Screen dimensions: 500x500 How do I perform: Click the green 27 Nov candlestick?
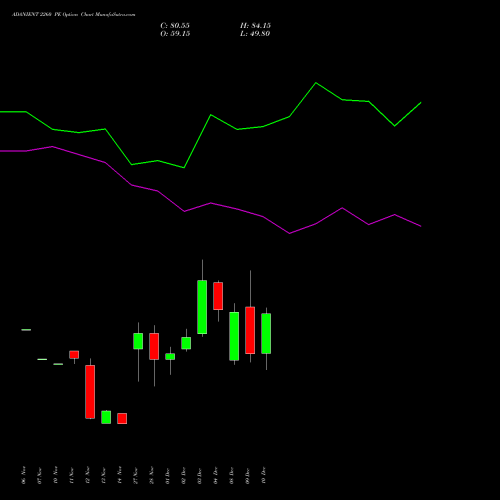138,341
